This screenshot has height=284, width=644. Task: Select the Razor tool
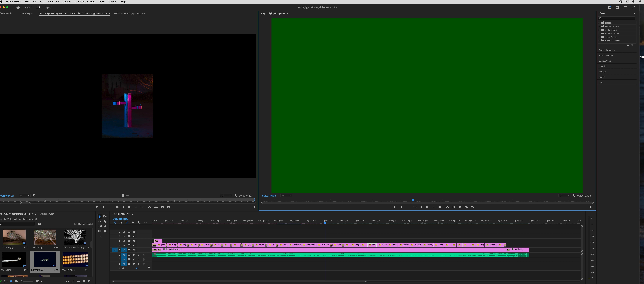pyautogui.click(x=105, y=221)
